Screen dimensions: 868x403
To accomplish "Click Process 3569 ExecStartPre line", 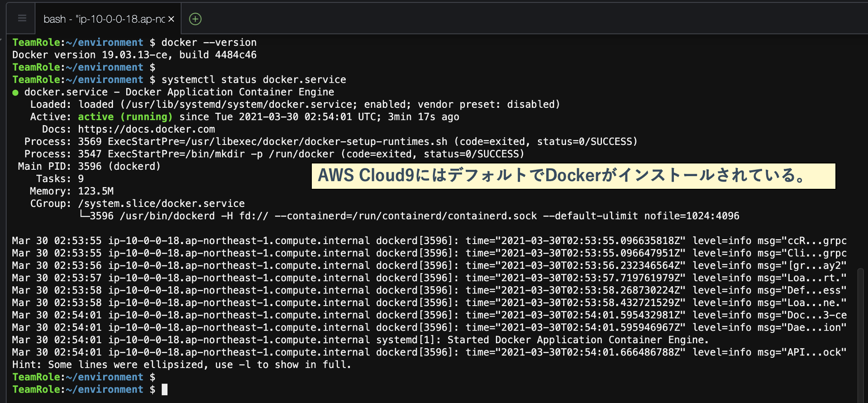I will click(331, 142).
